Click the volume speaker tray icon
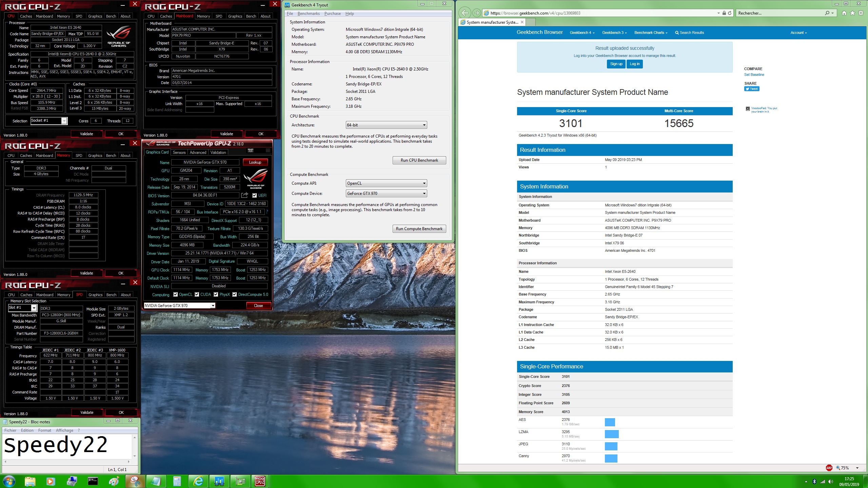This screenshot has height=488, width=868. tap(831, 482)
